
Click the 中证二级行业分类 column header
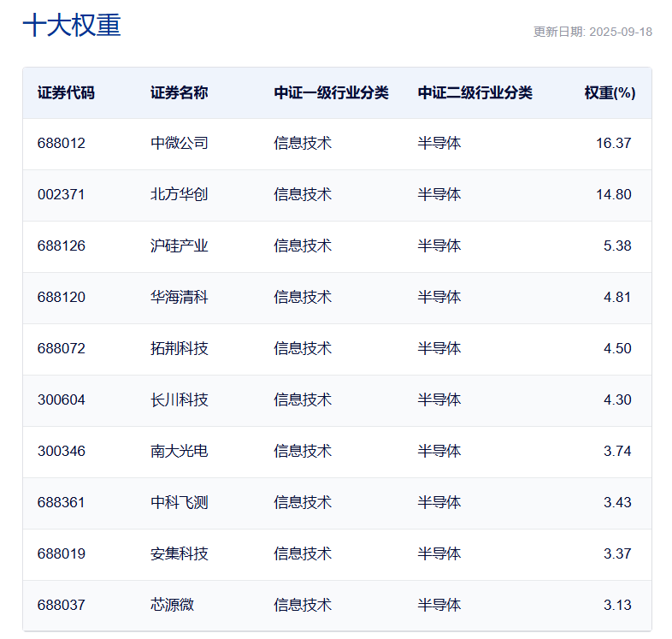point(475,92)
